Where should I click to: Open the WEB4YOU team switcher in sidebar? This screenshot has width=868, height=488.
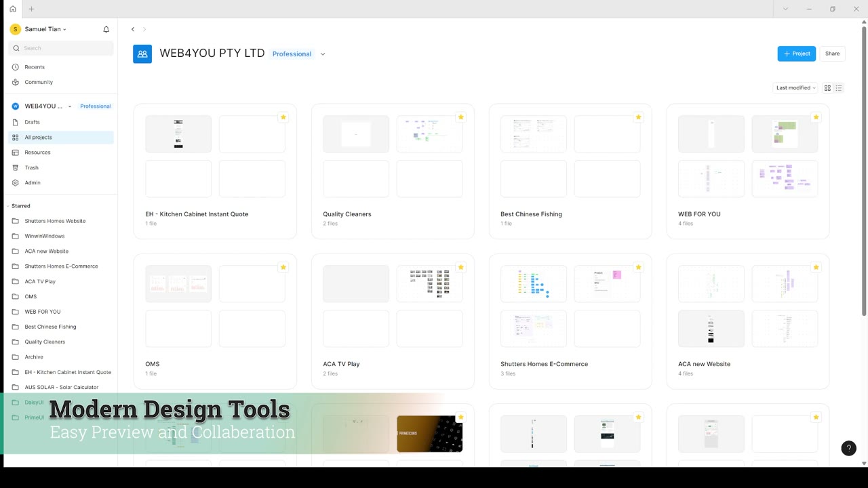47,106
